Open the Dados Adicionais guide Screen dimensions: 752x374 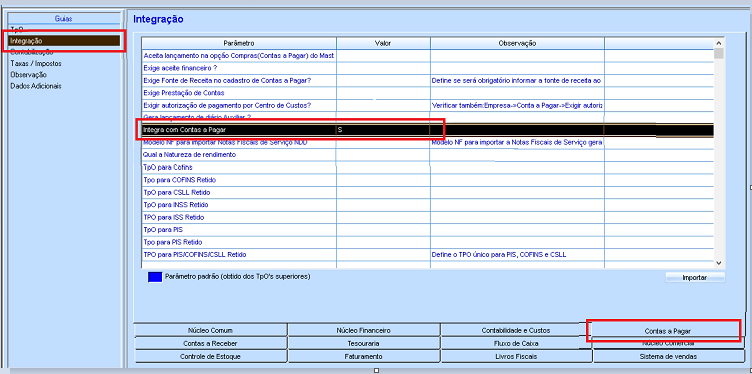35,86
